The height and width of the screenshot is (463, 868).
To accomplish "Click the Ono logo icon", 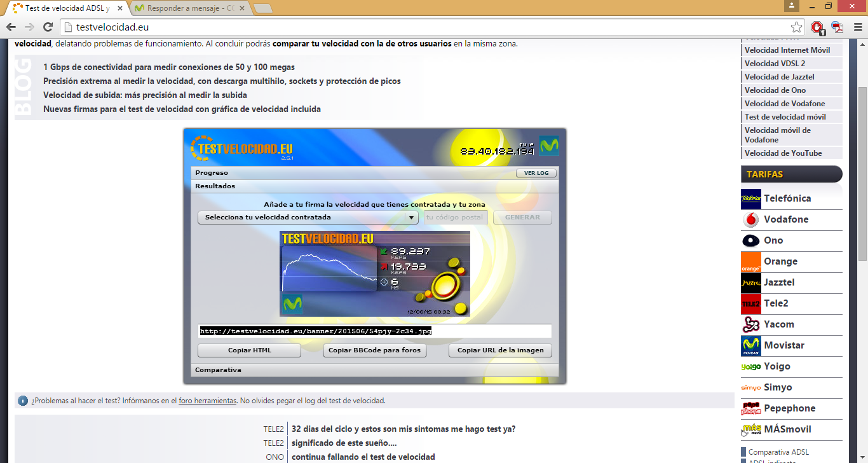I will (x=751, y=241).
